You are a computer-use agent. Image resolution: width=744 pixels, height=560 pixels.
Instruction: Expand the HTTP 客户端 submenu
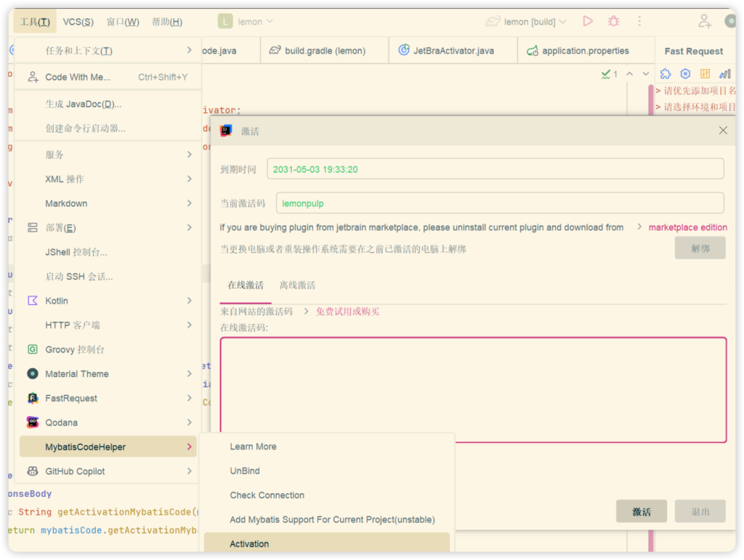pos(108,325)
